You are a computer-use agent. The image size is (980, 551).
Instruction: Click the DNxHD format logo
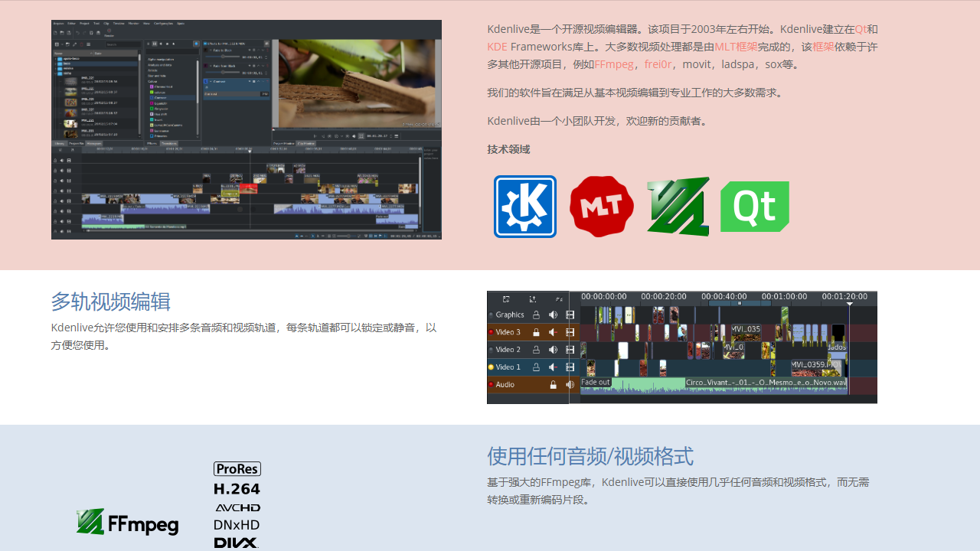tap(237, 525)
